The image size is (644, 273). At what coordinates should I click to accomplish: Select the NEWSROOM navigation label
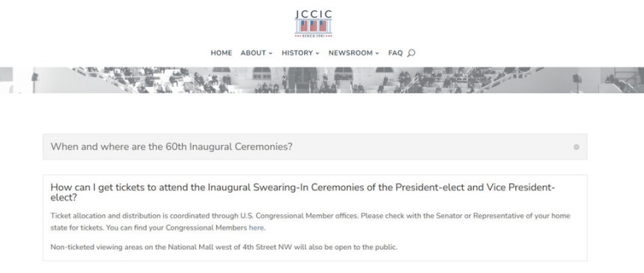(350, 53)
